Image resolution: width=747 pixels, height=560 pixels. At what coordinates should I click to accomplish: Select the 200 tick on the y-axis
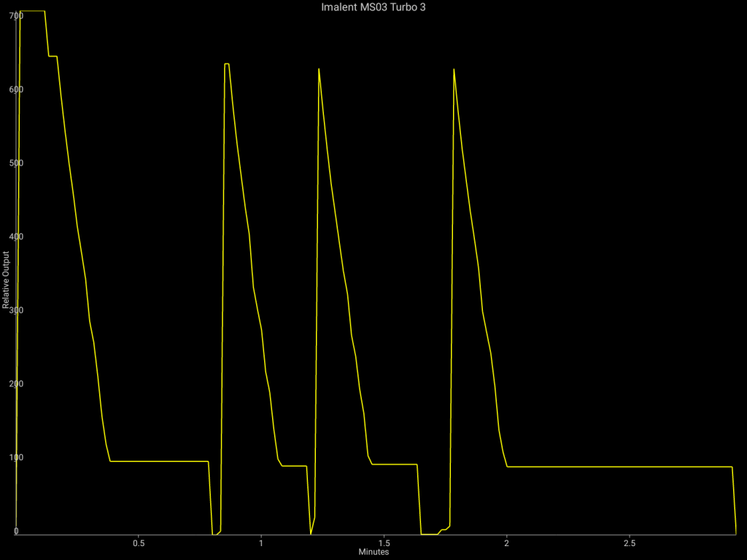pos(7,384)
